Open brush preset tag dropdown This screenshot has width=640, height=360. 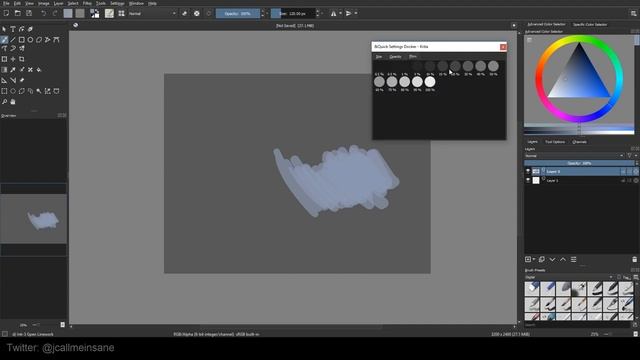(x=569, y=277)
